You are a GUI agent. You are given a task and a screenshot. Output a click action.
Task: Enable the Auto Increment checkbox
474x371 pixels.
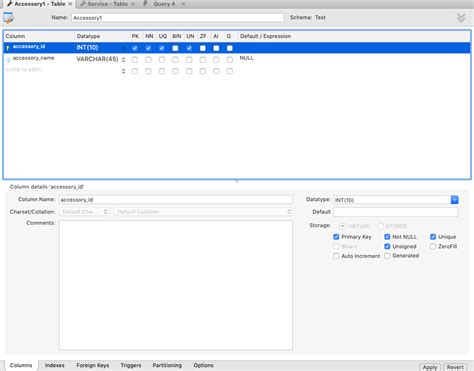pyautogui.click(x=336, y=256)
